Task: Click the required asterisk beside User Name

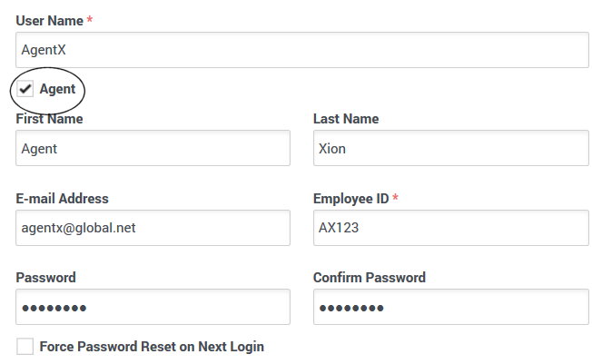Action: point(90,19)
